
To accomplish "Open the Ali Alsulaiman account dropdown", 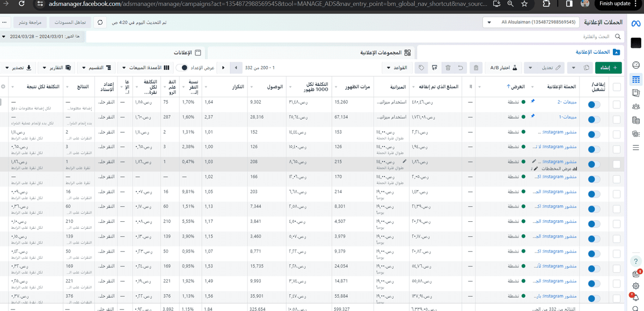I will [x=531, y=23].
